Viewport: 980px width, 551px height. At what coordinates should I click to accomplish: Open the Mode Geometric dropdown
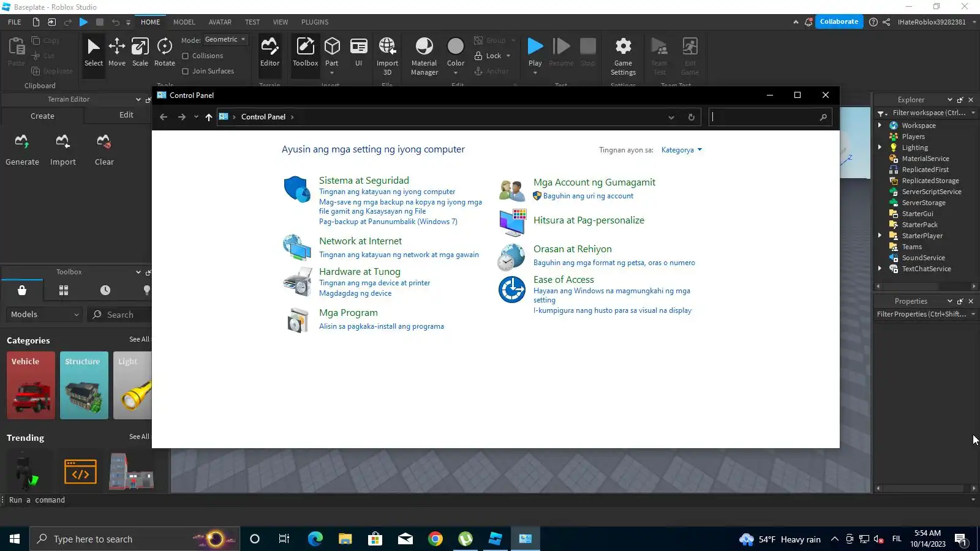[225, 39]
